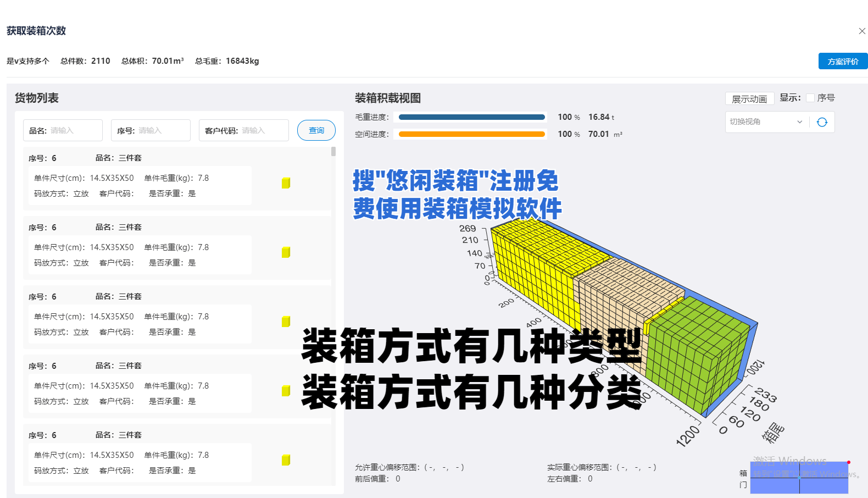Click the blue container top-view thumbnail
Image resolution: width=868 pixels, height=498 pixels.
799,477
